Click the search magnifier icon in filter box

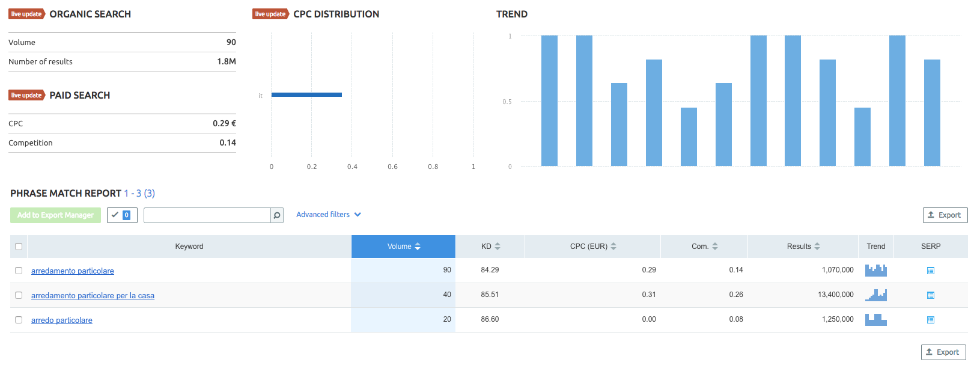[277, 215]
